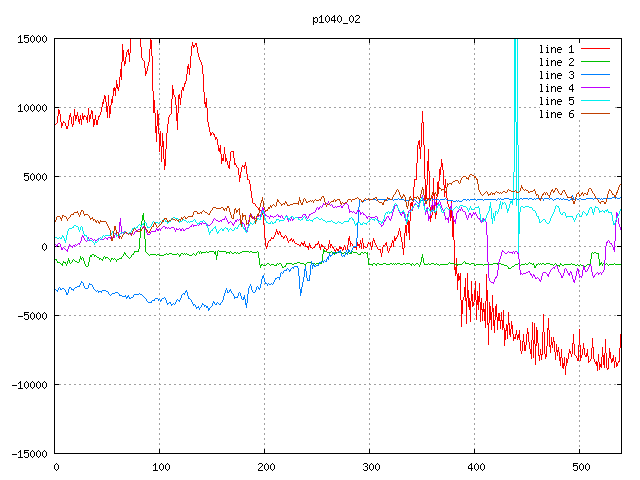Click the purple line sample beside line 4
The image size is (640, 480).
[x=596, y=88]
